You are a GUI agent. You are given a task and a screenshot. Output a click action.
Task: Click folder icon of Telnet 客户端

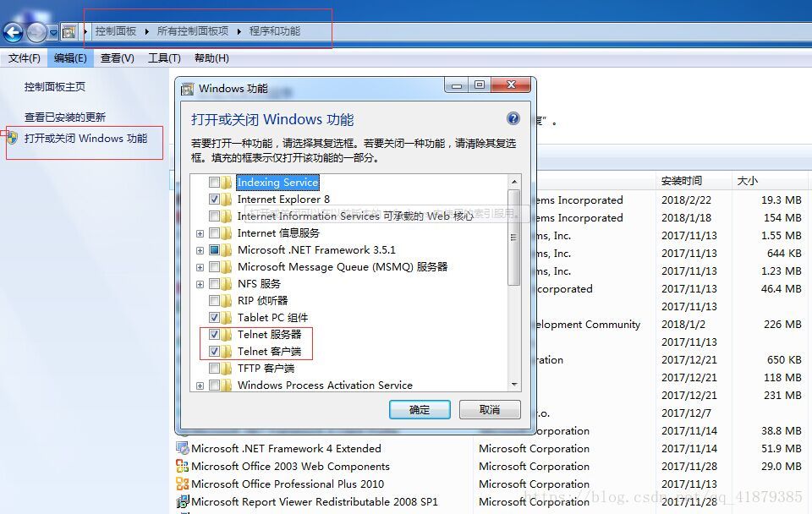click(227, 352)
